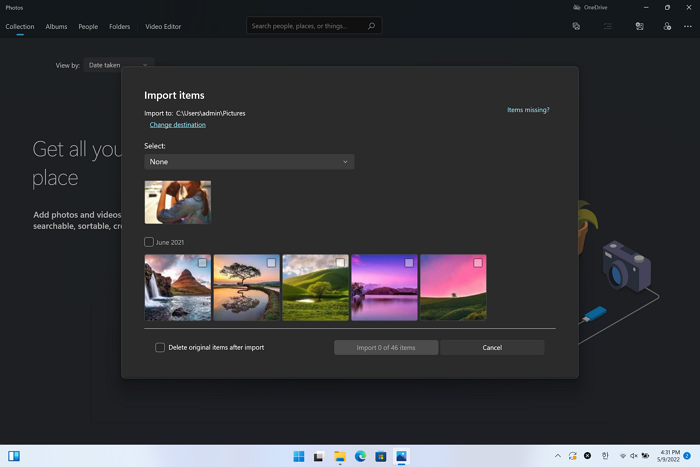Screen dimensions: 700x467
Task: Open the Windows Start menu
Action: point(298,456)
